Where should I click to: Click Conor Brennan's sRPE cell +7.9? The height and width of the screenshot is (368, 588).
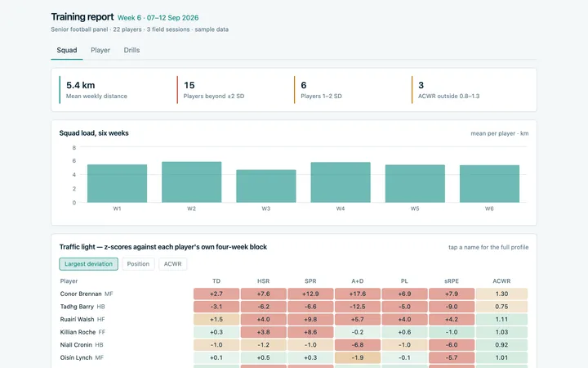tap(452, 294)
